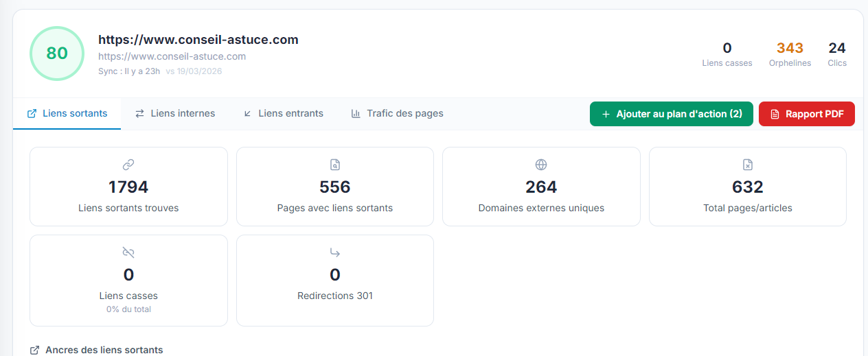This screenshot has height=356, width=868.
Task: Click the grey URL https://www.conseil-astuce.com
Action: point(172,56)
